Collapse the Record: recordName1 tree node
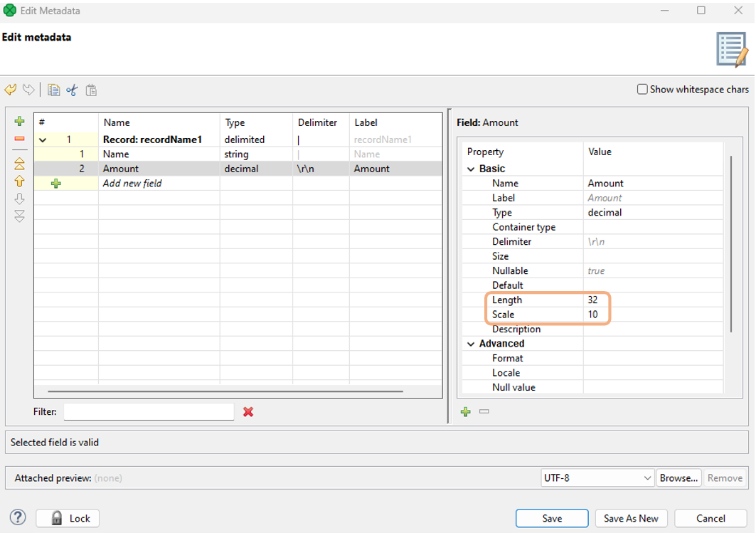The height and width of the screenshot is (533, 756). (43, 140)
